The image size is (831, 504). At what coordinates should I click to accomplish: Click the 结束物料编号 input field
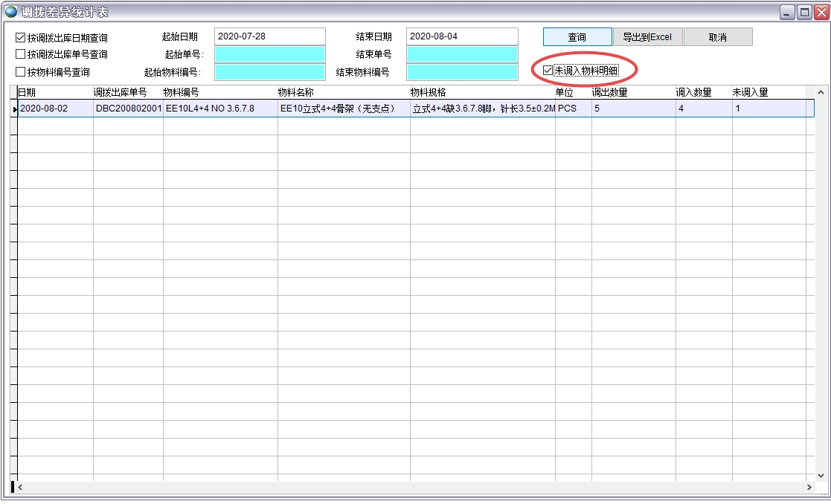pyautogui.click(x=462, y=72)
